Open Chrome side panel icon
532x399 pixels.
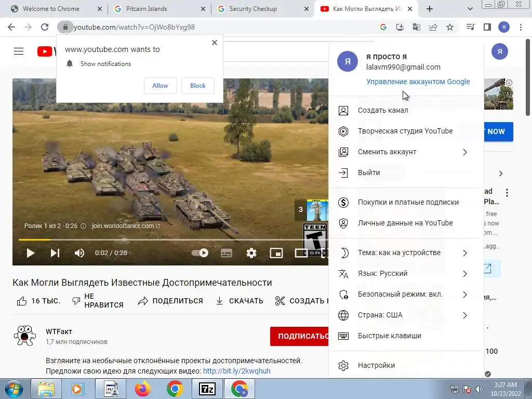click(487, 27)
